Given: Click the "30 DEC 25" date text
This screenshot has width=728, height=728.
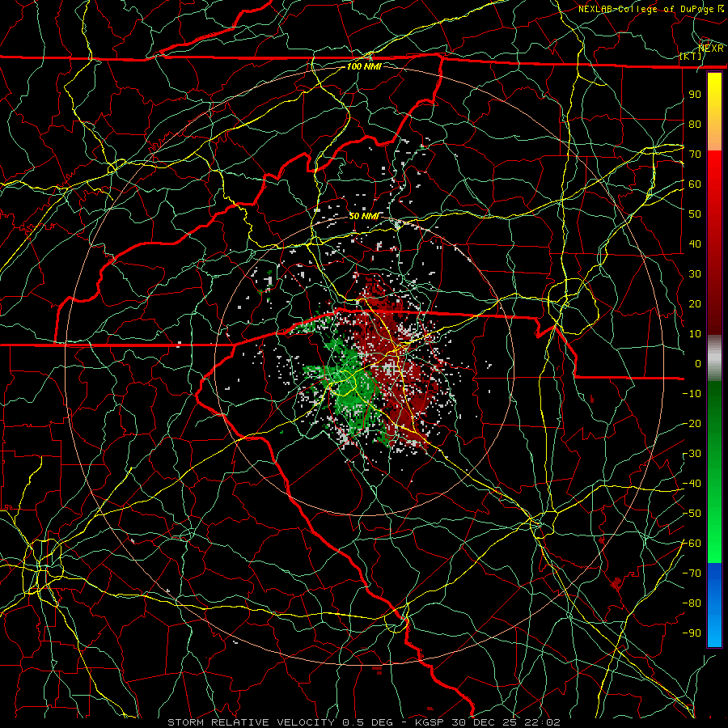Looking at the screenshot, I should (x=485, y=722).
